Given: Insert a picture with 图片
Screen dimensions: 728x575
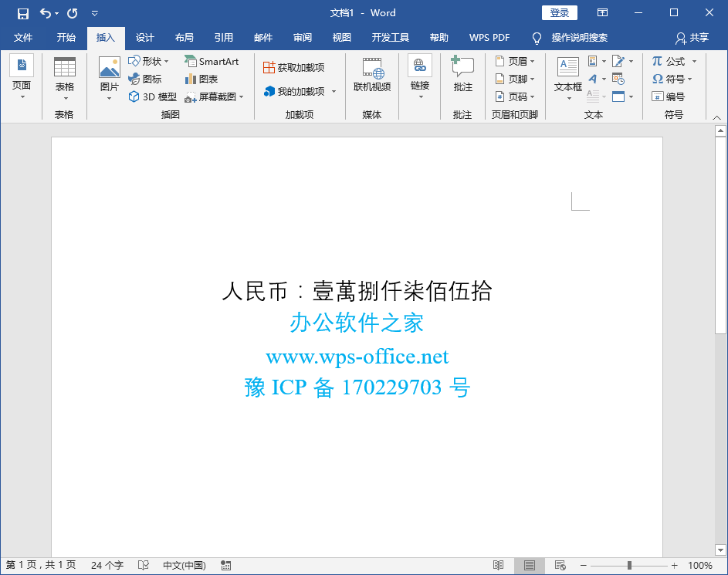Looking at the screenshot, I should tap(109, 78).
